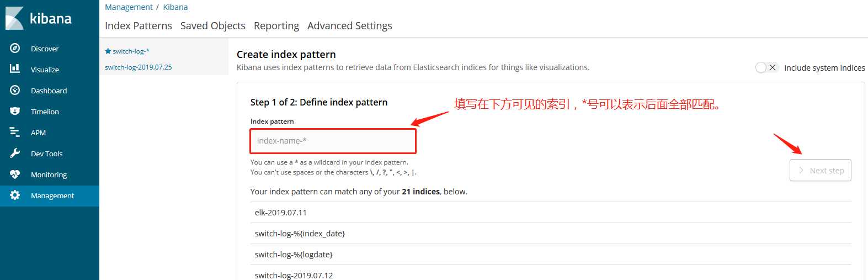
Task: Click the Kibana breadcrumb link
Action: tap(175, 7)
